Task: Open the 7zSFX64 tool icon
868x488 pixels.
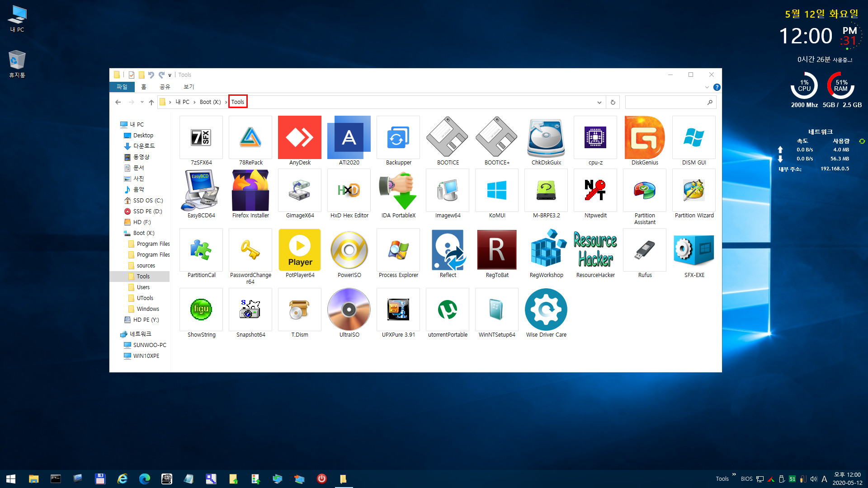Action: [x=201, y=137]
